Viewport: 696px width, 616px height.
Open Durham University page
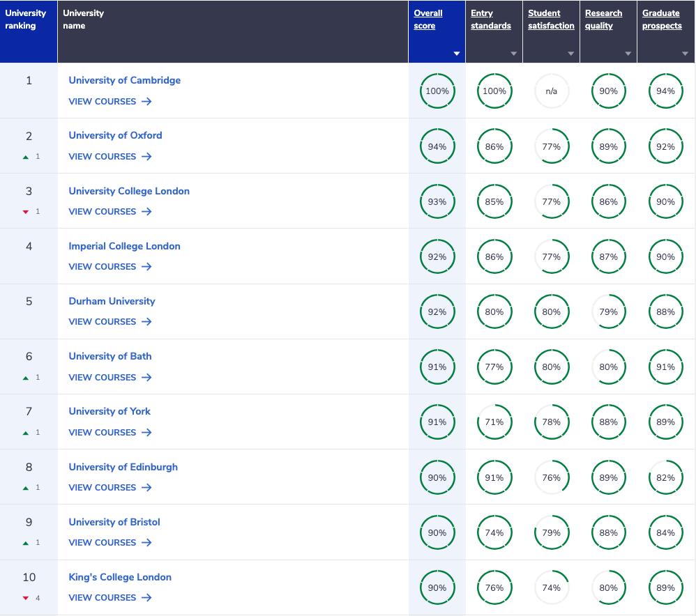click(112, 301)
